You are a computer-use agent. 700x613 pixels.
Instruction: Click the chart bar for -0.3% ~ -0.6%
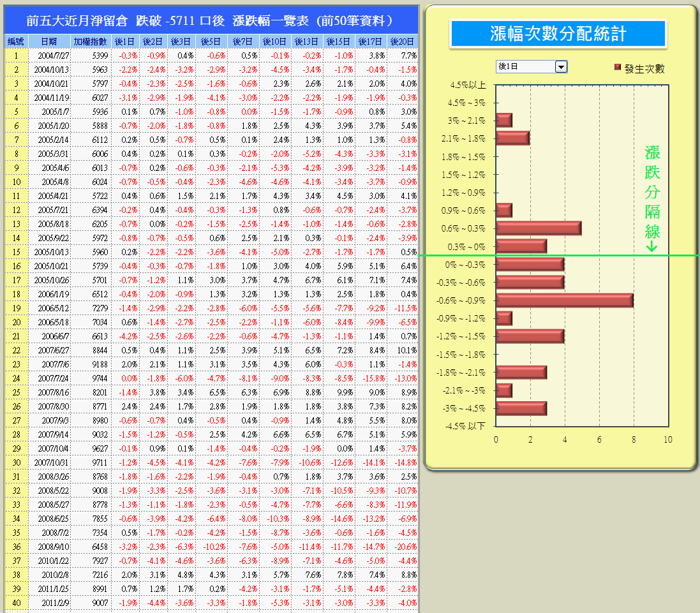(x=530, y=283)
